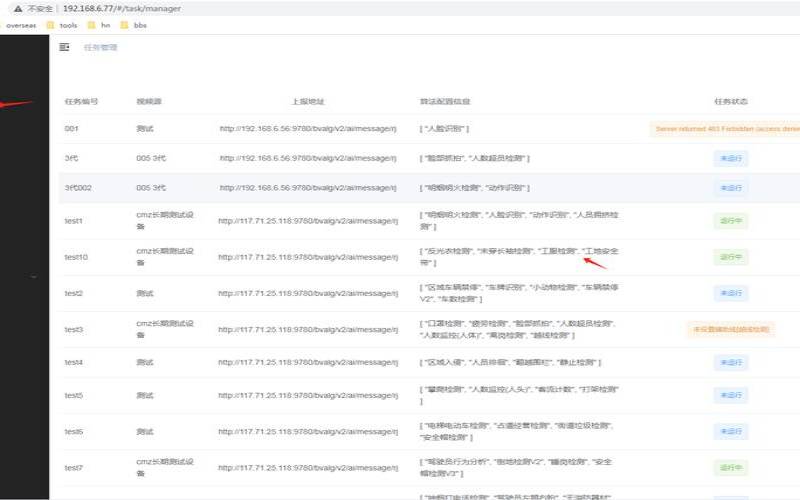Screen dimensions: 800x500
Task: Click the "人脸识别" algorithm config of task 001
Action: click(444, 129)
